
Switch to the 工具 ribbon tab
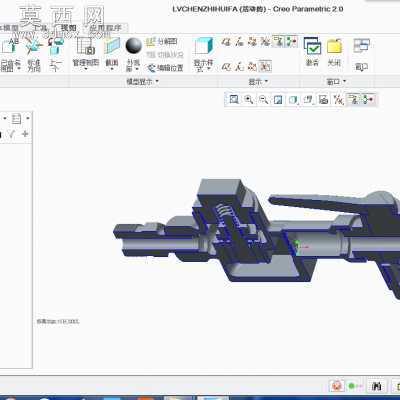pos(39,28)
